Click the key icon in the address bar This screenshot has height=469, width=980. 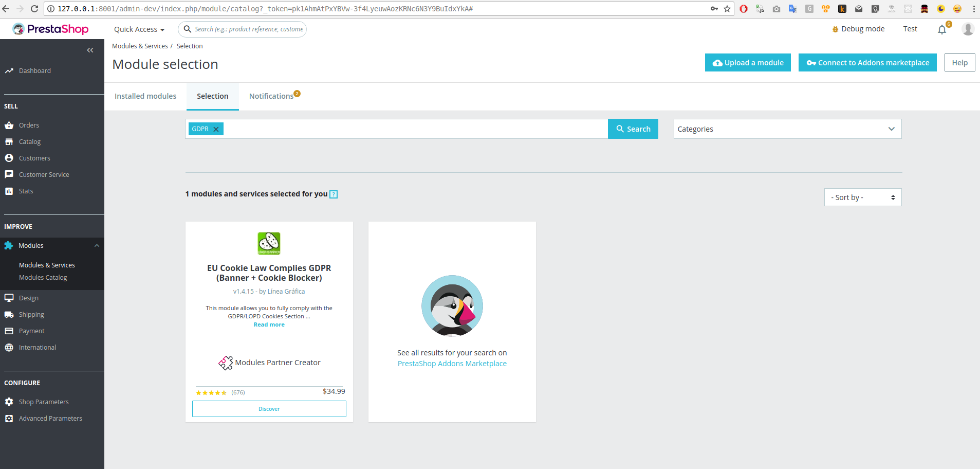(x=714, y=9)
